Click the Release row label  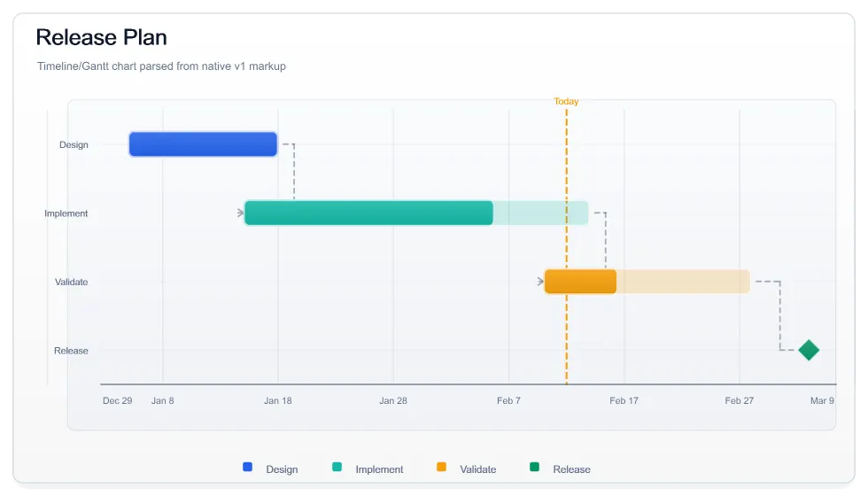tap(71, 351)
